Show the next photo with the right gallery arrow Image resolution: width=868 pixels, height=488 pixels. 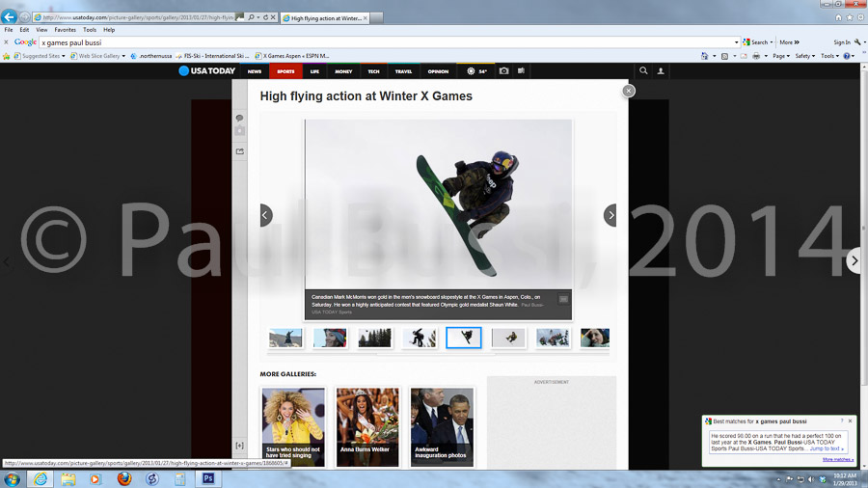pyautogui.click(x=610, y=215)
